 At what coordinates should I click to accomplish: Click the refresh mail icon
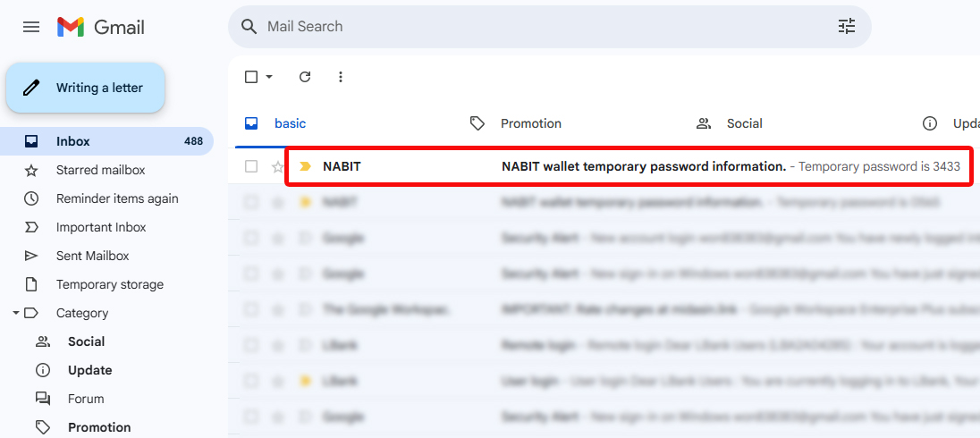[305, 77]
